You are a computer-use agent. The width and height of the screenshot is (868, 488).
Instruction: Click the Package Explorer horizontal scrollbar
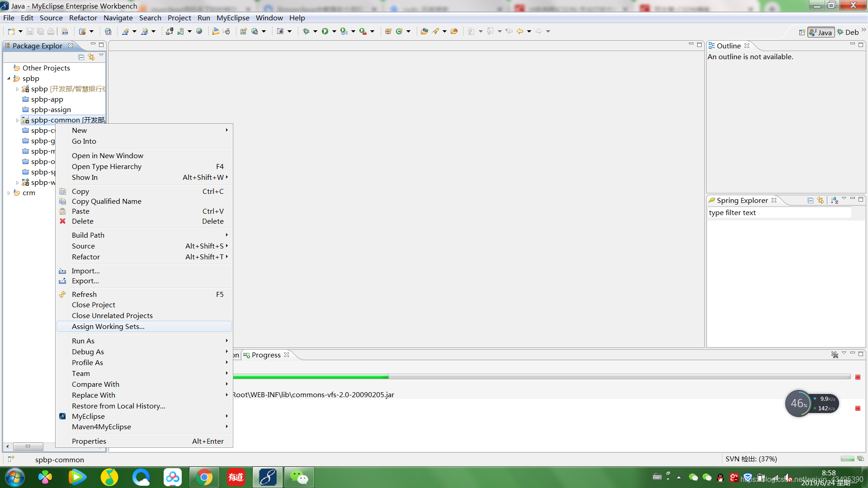coord(28,446)
